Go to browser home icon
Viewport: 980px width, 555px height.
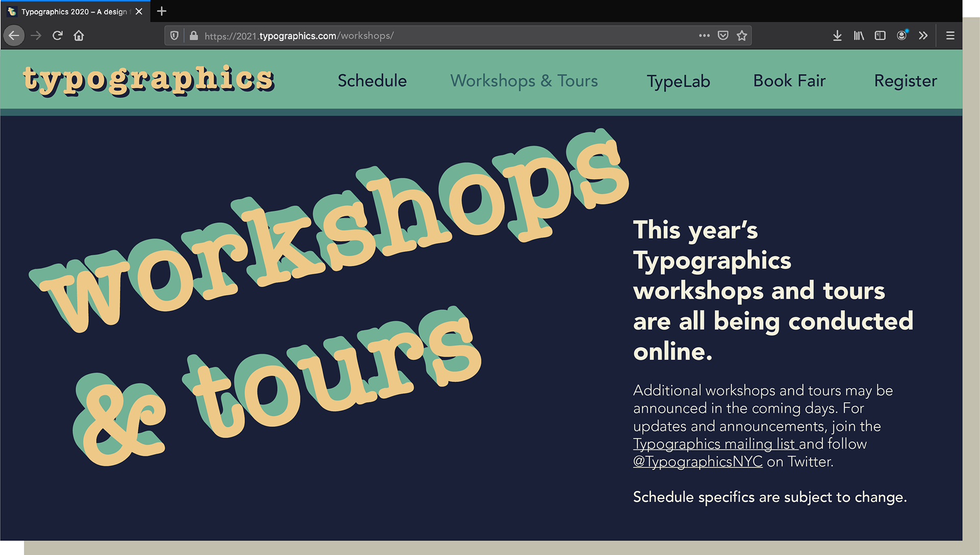click(x=79, y=36)
